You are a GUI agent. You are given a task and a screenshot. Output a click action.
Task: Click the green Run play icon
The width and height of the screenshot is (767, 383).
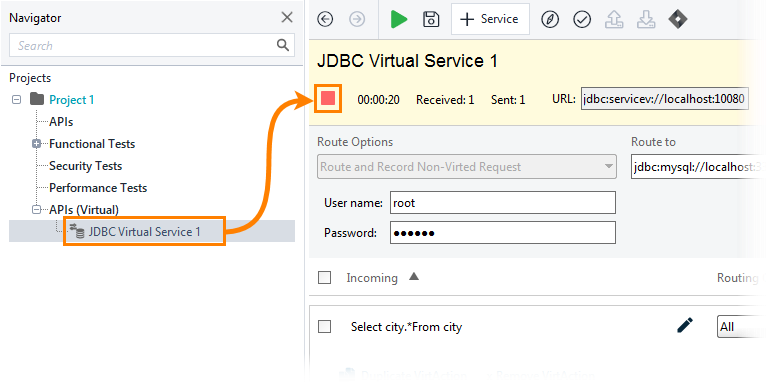(x=399, y=20)
